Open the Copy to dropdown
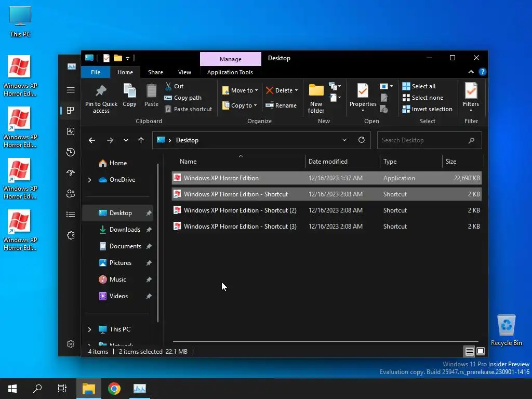The image size is (532, 399). pos(239,105)
